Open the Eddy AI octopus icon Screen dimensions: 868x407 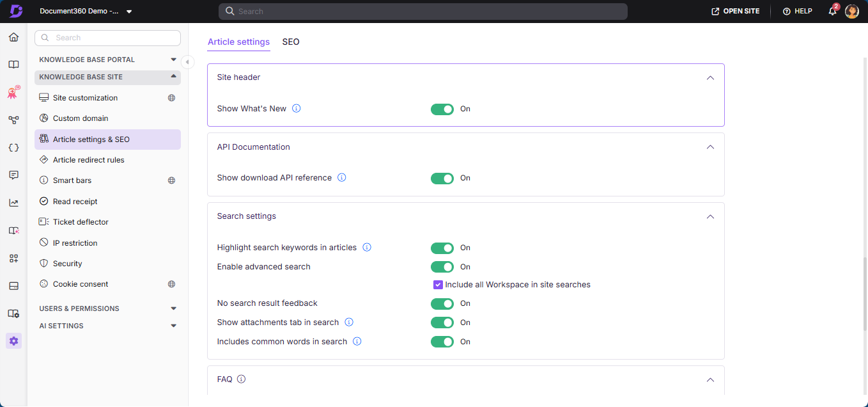coord(13,92)
